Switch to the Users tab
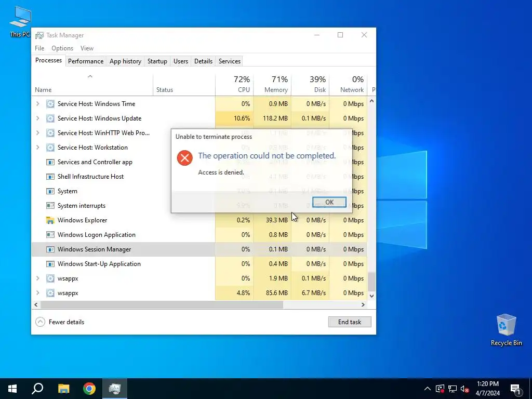This screenshot has width=532, height=399. tap(180, 61)
